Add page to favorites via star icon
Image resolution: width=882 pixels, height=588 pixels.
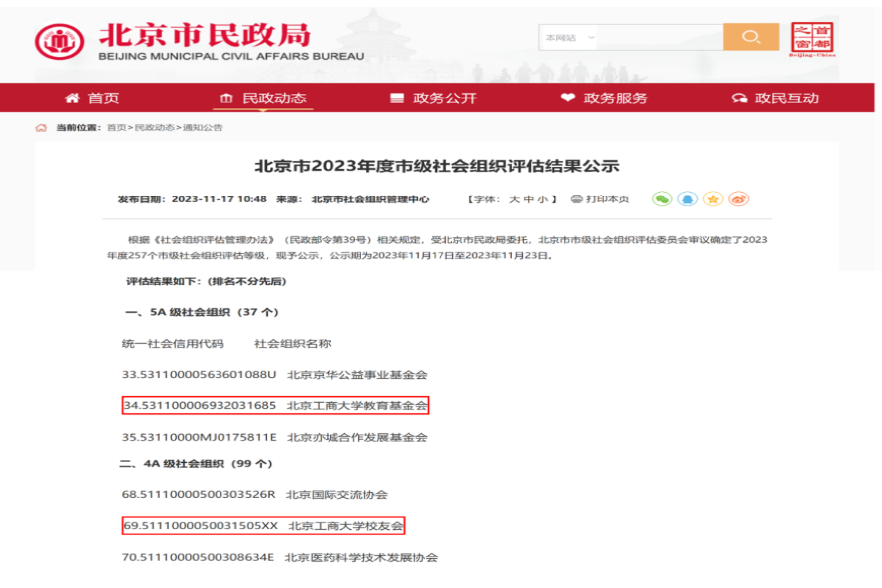coord(714,198)
